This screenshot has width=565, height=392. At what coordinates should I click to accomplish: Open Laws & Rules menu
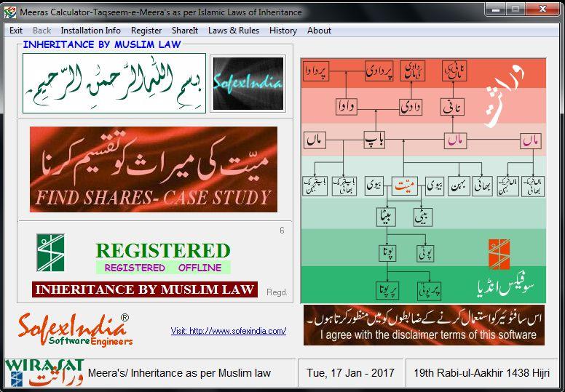click(x=234, y=31)
